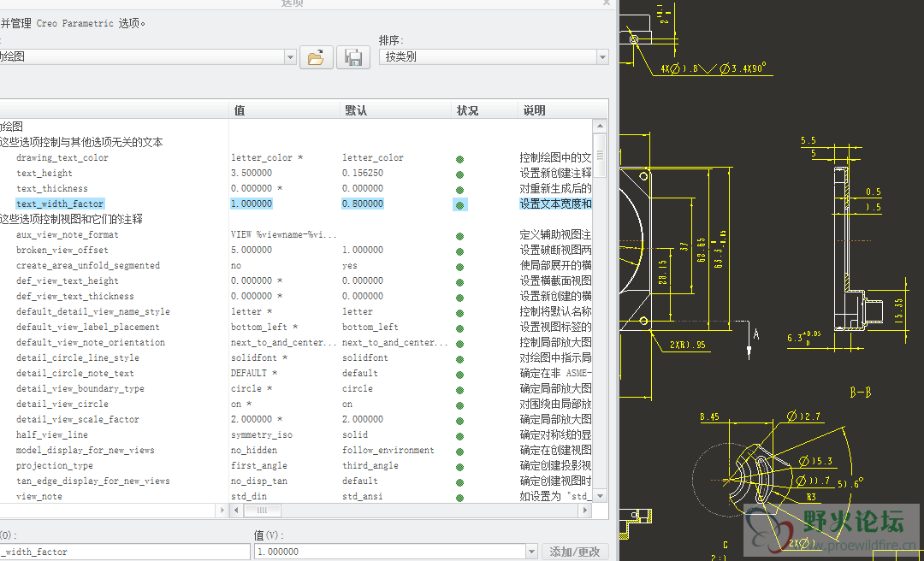Open the 值(V) value dropdown arrow

point(530,552)
